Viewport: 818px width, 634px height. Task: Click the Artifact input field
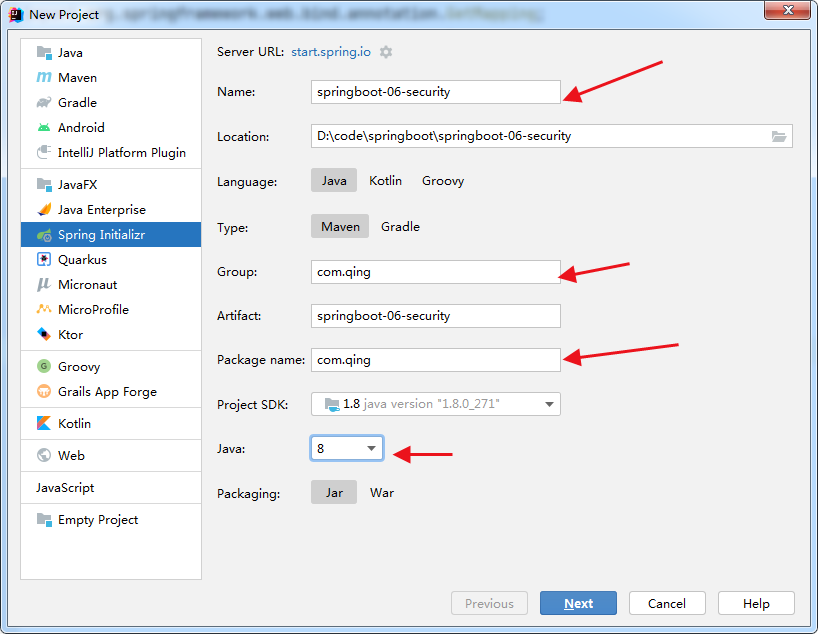click(436, 316)
